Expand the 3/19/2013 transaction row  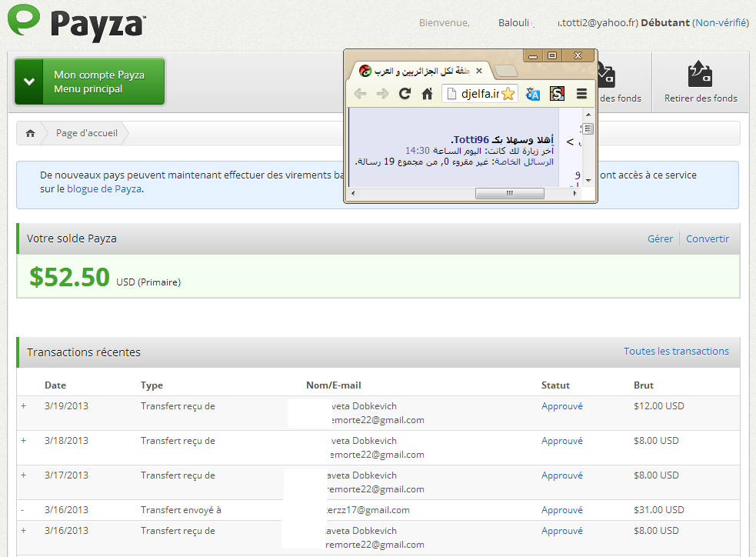point(24,406)
